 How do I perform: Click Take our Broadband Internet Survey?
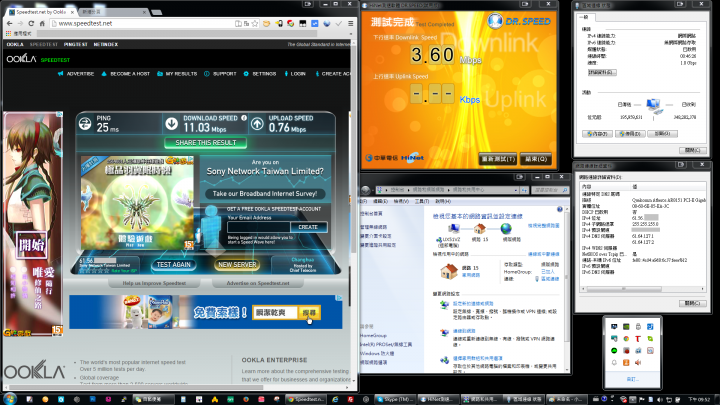[x=265, y=194]
